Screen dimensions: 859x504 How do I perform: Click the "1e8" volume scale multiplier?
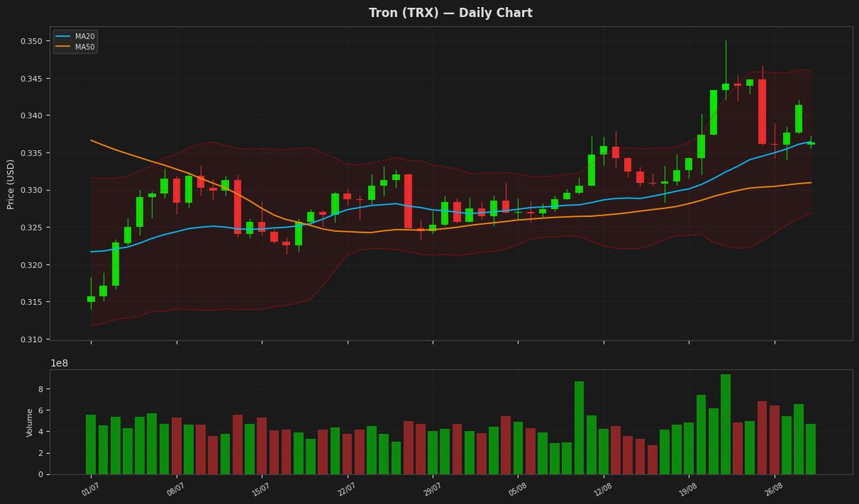(x=59, y=363)
